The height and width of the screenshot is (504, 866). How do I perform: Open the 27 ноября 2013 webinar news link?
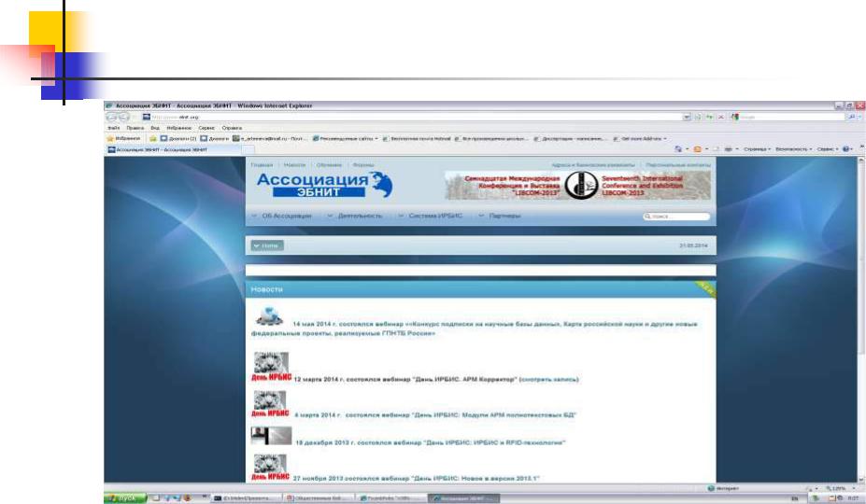416,478
